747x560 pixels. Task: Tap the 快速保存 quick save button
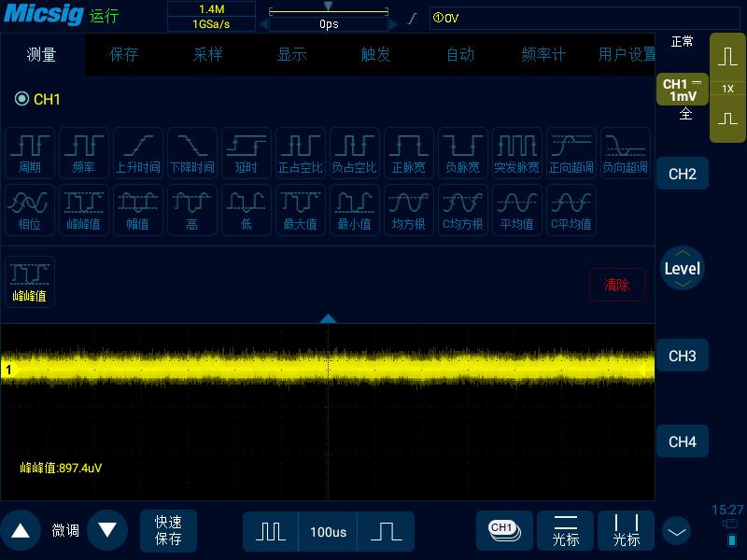pos(168,531)
